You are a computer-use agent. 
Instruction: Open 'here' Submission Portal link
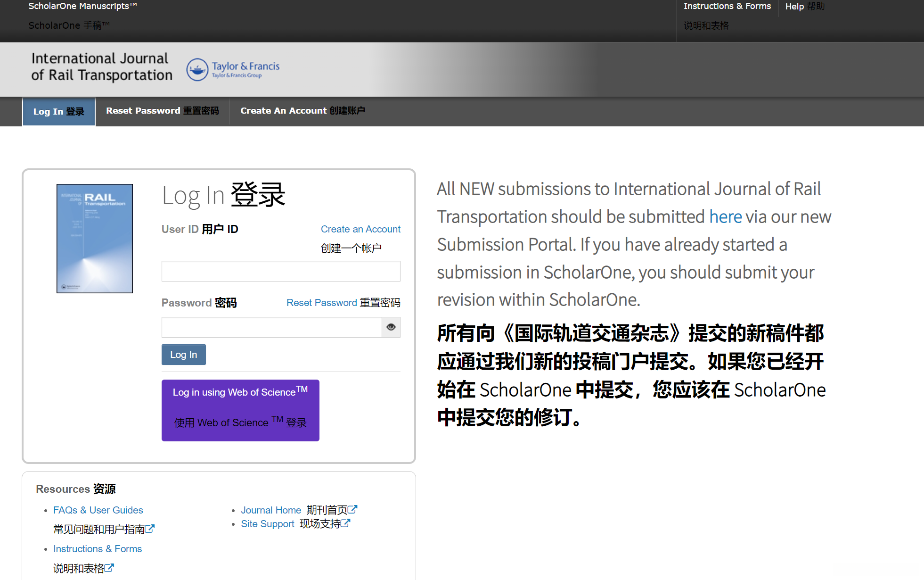(x=725, y=217)
